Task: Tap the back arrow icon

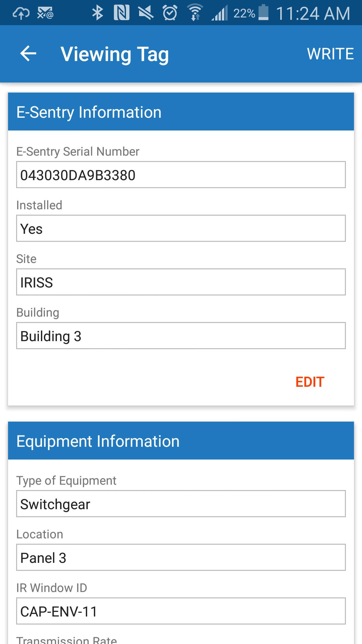Action: [x=28, y=54]
